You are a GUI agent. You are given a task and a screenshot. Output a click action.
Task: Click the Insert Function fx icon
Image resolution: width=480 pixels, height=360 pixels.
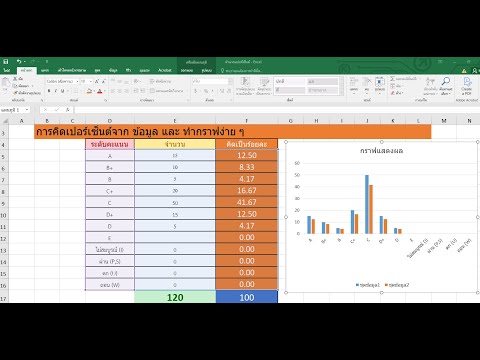click(67, 110)
